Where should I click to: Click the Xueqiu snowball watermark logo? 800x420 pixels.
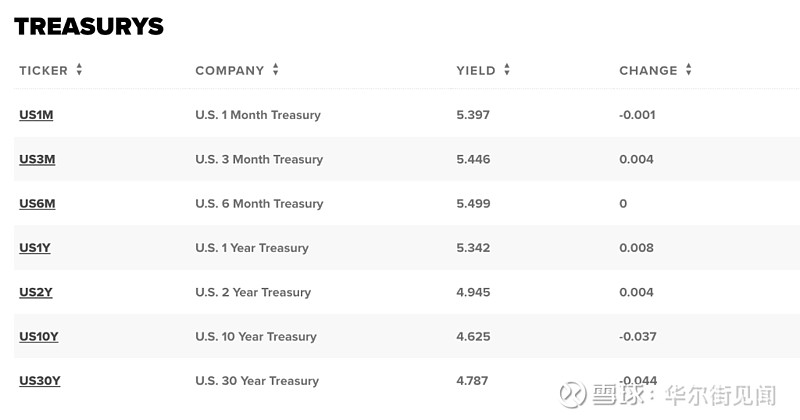573,395
